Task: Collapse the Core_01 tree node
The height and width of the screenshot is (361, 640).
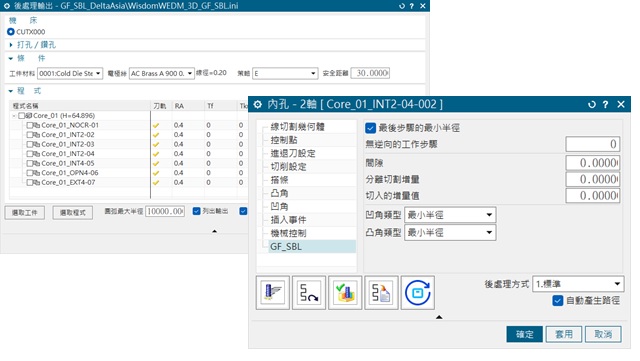Action: click(x=14, y=116)
